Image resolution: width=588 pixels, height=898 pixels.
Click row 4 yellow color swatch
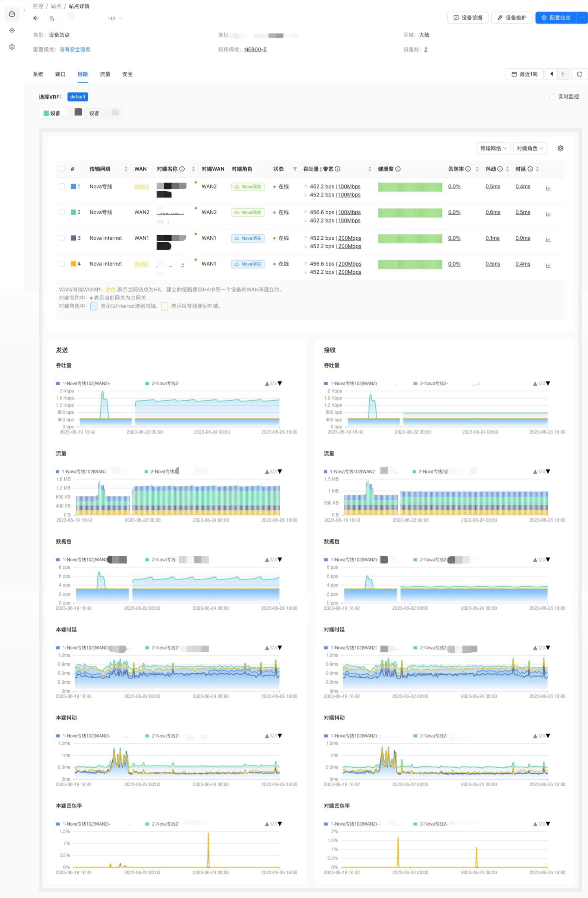73,264
